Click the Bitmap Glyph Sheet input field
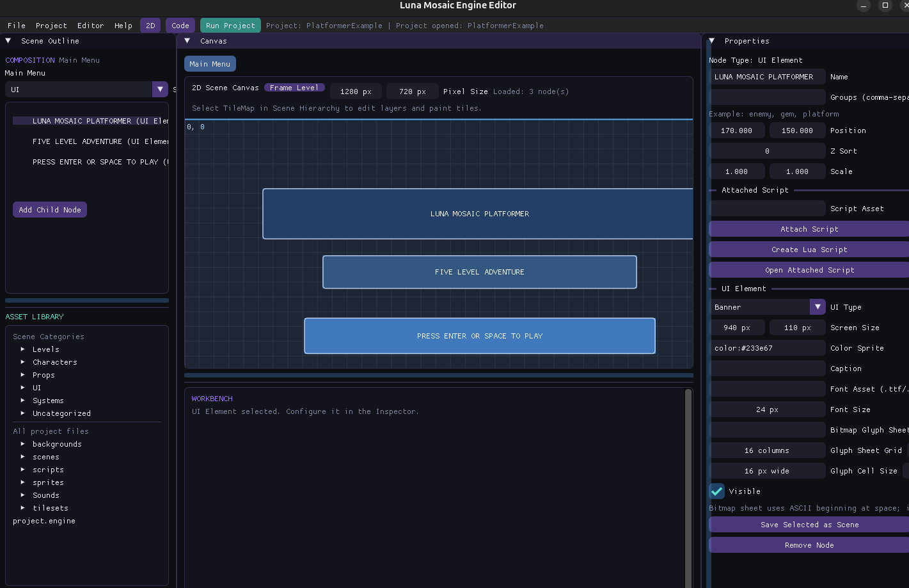This screenshot has height=588, width=909. click(x=768, y=430)
